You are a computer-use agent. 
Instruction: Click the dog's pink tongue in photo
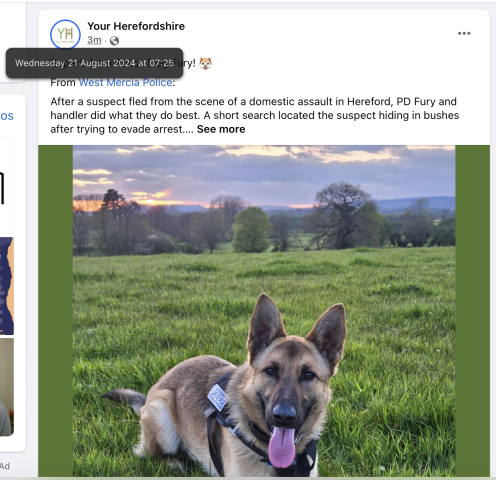click(x=282, y=447)
